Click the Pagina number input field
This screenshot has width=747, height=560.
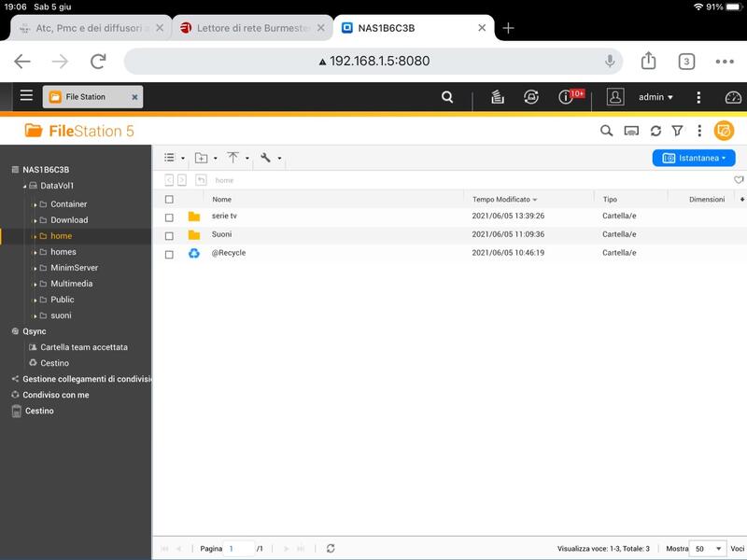(239, 549)
